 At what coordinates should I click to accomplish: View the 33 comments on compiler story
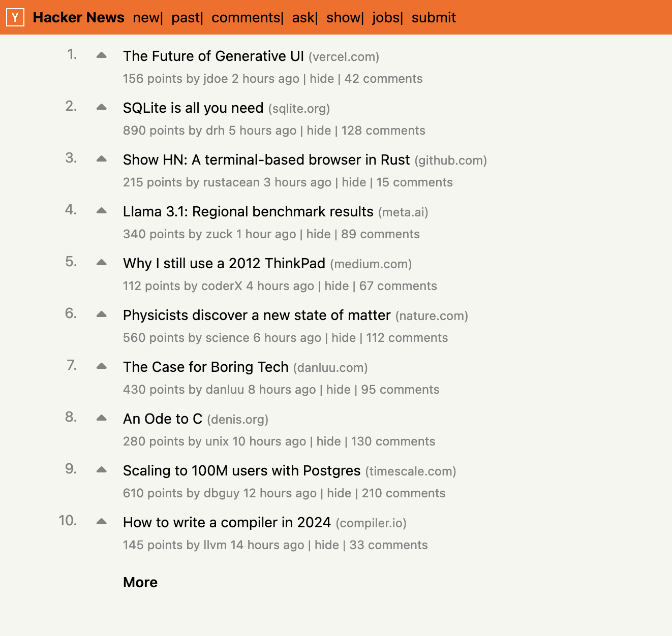click(x=389, y=545)
